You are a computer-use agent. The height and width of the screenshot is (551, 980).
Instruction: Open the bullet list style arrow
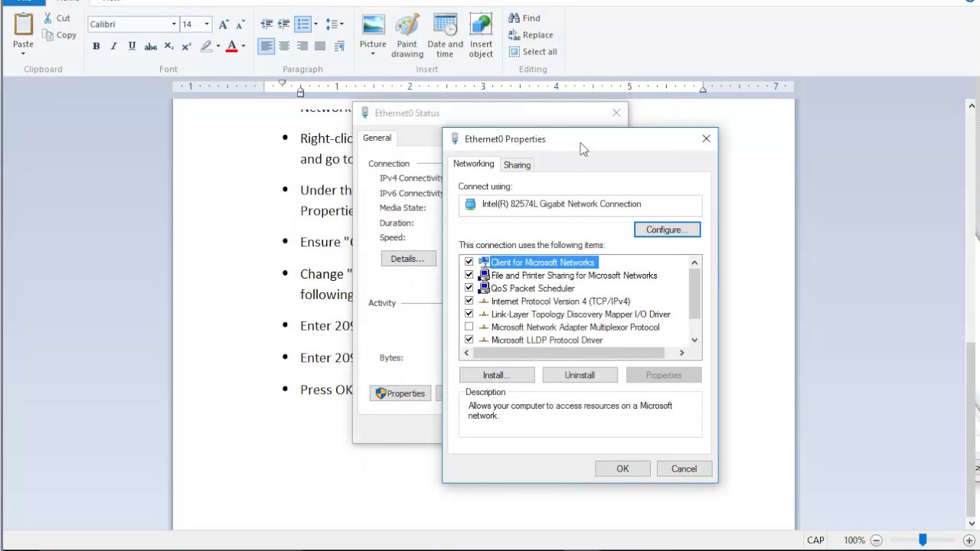point(315,24)
